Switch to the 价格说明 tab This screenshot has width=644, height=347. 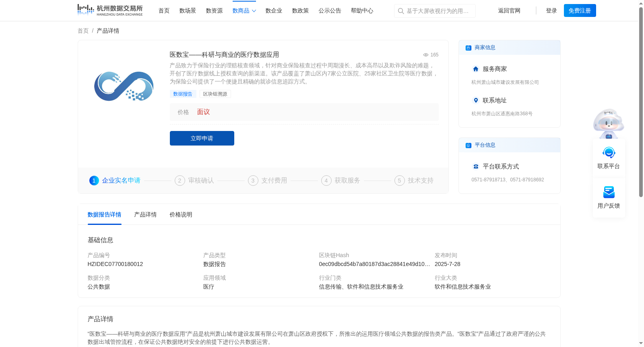(x=181, y=215)
